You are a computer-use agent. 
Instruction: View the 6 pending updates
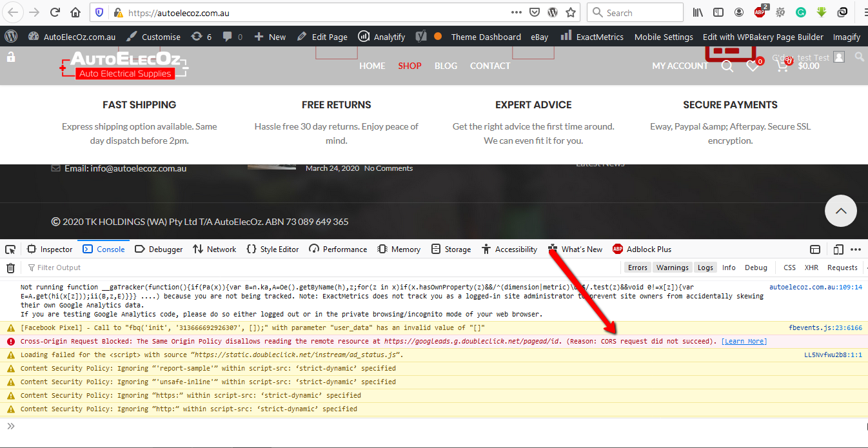201,37
